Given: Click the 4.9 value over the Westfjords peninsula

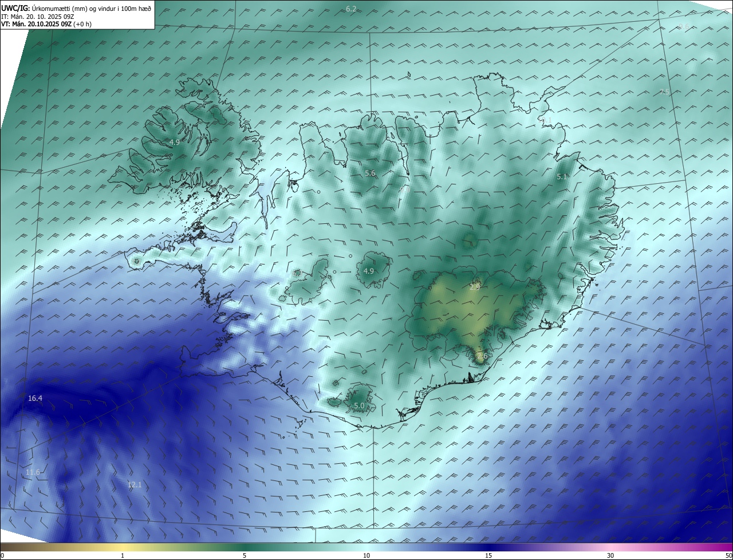Looking at the screenshot, I should tap(175, 142).
